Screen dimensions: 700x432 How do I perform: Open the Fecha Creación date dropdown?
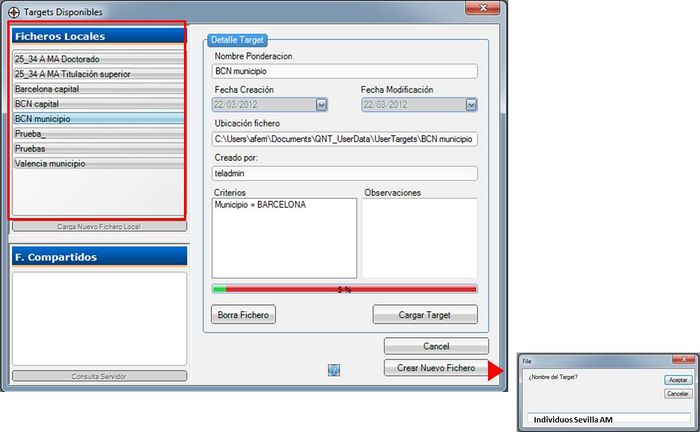tap(321, 104)
